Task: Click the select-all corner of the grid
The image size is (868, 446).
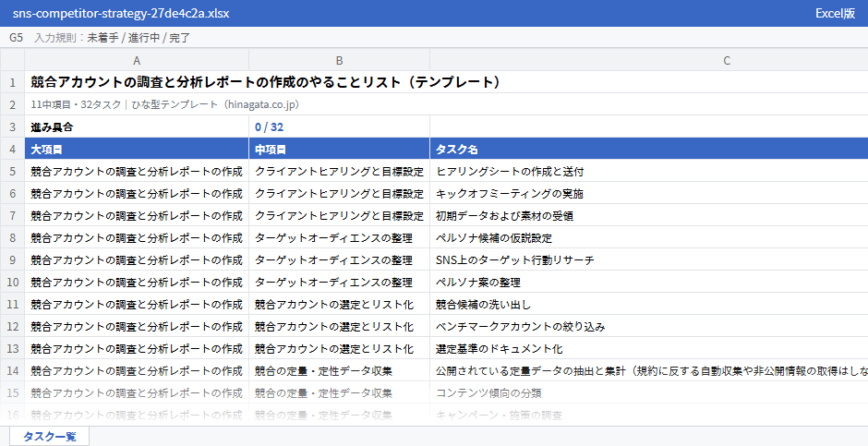Action: 12,60
